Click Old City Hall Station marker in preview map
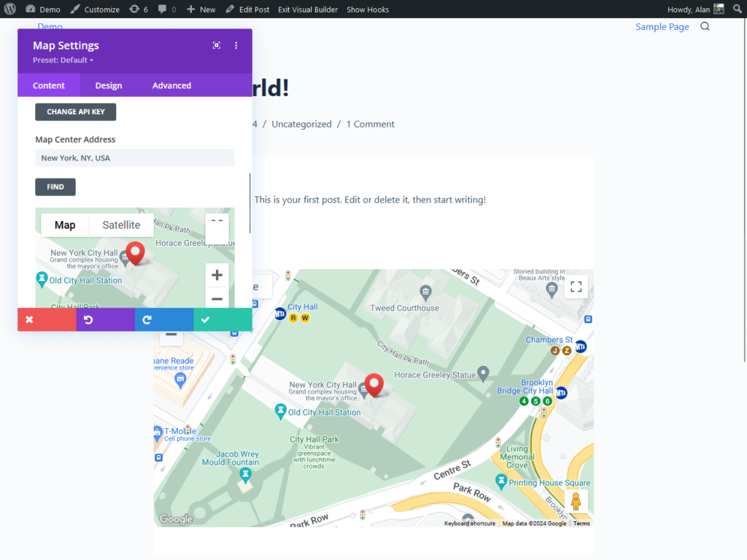 pos(42,279)
